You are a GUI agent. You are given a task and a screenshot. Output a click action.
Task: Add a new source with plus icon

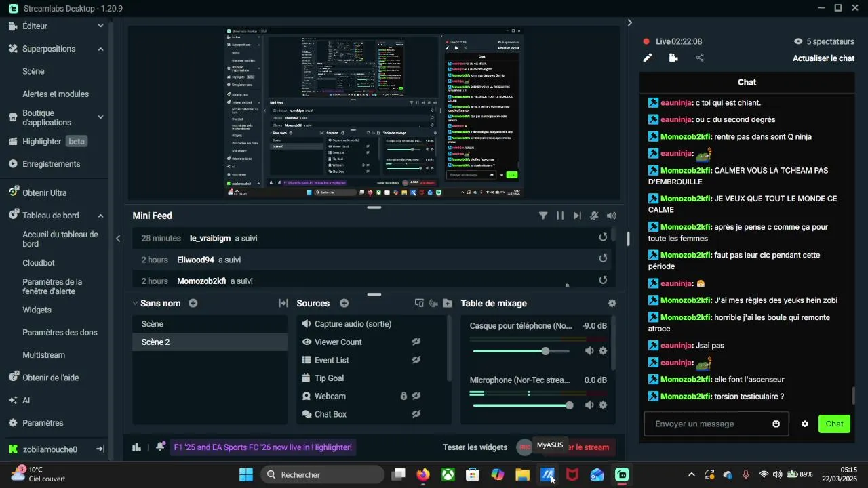click(344, 303)
